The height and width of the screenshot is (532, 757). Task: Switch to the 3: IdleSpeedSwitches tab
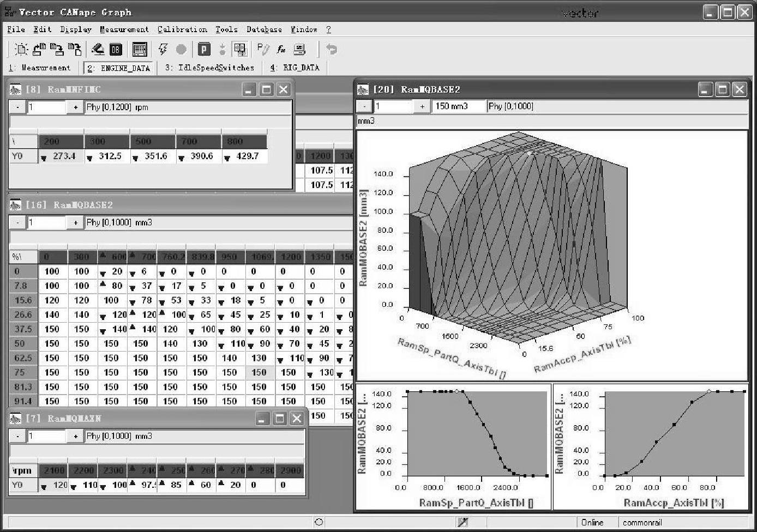click(210, 68)
